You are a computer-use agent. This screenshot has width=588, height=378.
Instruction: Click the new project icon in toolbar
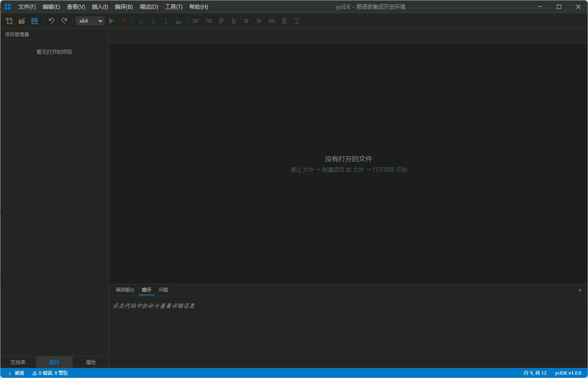point(9,21)
